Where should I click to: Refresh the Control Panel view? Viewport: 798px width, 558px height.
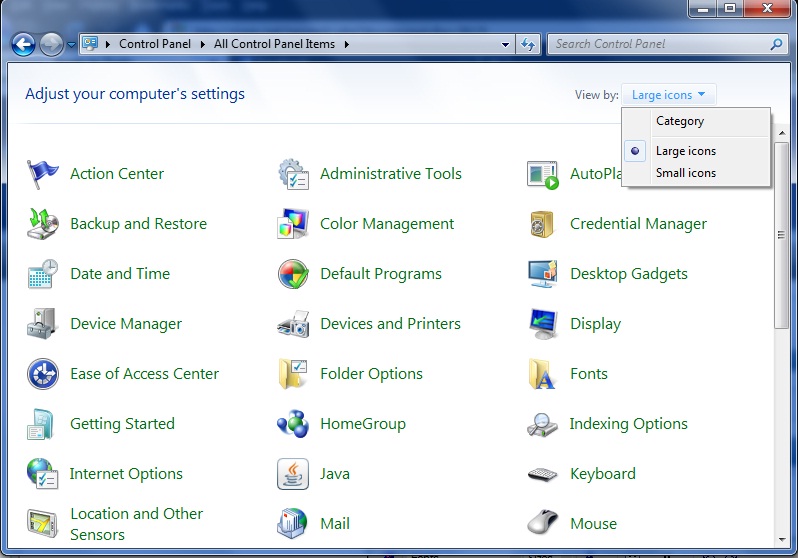[x=528, y=45]
